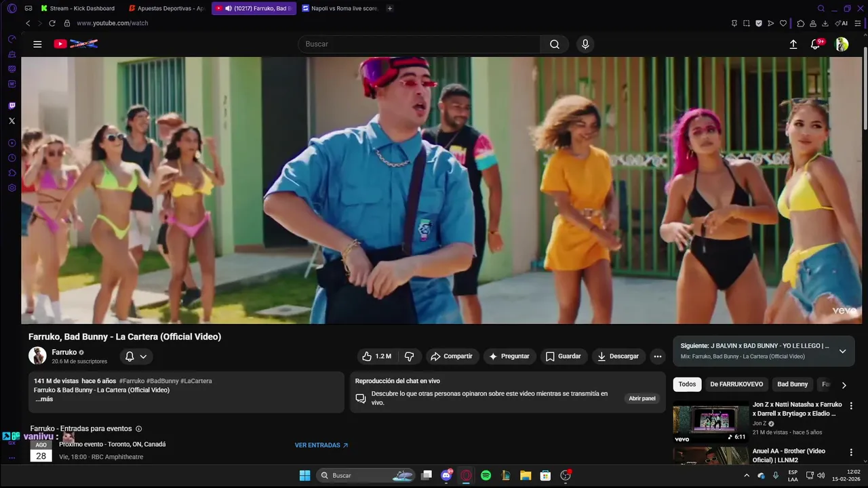This screenshot has height=488, width=868.
Task: Select the Bad Bunny filter chip
Action: [792, 384]
